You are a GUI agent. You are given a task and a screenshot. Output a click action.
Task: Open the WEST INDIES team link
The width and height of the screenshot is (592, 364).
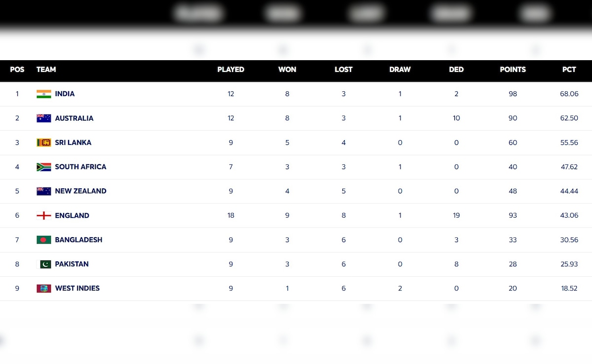[x=77, y=288]
